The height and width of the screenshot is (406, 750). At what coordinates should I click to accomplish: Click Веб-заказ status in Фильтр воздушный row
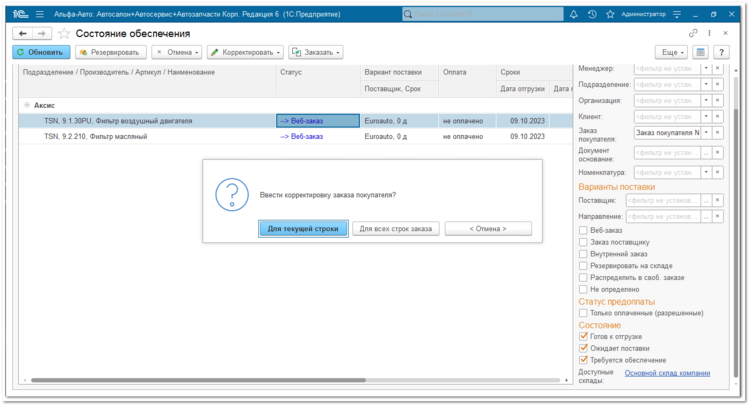coord(318,121)
